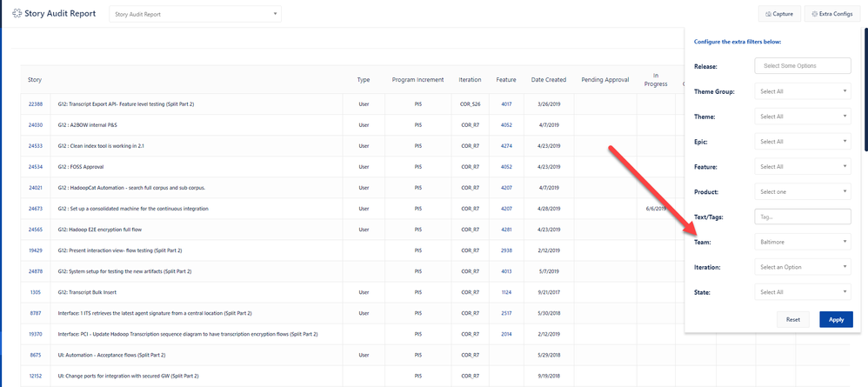Image resolution: width=868 pixels, height=387 pixels.
Task: Select 'G12: Transcript Bulk Insert' story title
Action: pyautogui.click(x=87, y=292)
